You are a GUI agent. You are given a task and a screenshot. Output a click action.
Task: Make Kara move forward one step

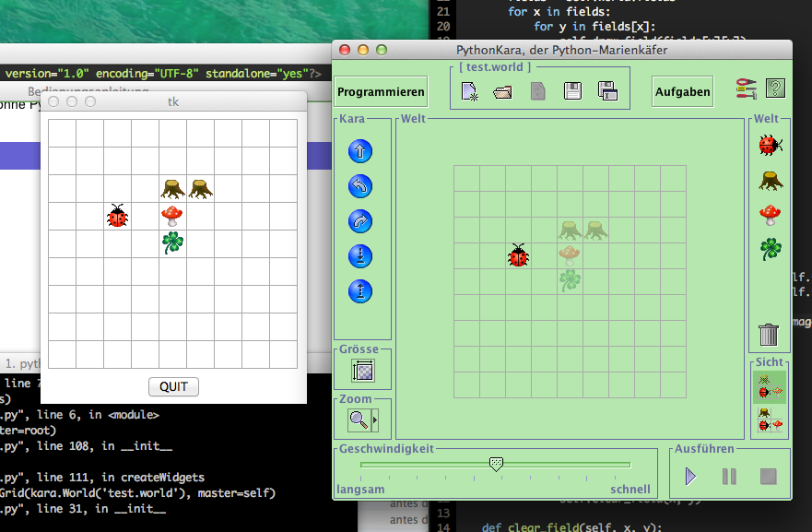pyautogui.click(x=360, y=151)
